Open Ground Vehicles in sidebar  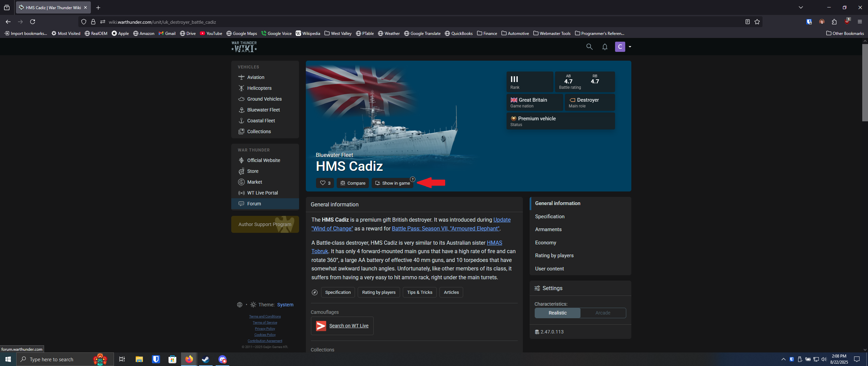tap(264, 99)
